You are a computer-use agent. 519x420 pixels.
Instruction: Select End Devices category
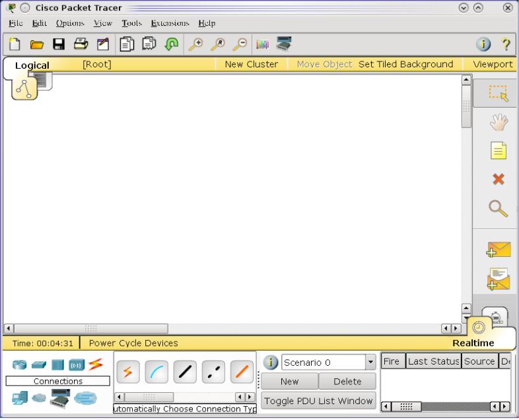coord(20,398)
